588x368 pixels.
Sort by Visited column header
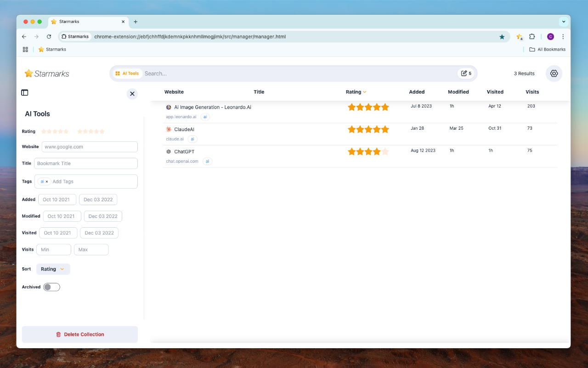[495, 92]
